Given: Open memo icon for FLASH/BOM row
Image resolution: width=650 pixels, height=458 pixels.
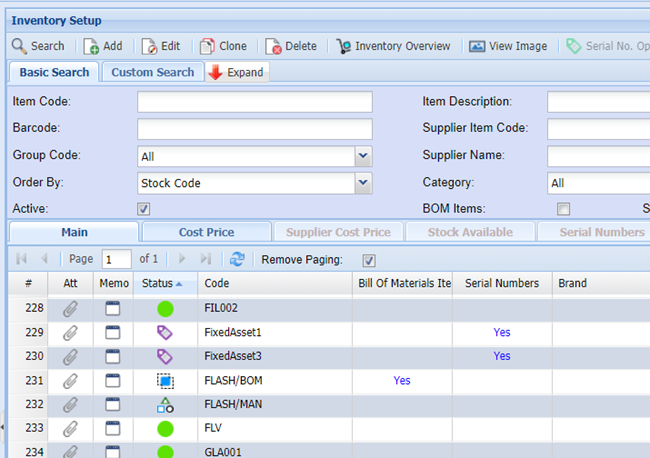Looking at the screenshot, I should pos(111,381).
